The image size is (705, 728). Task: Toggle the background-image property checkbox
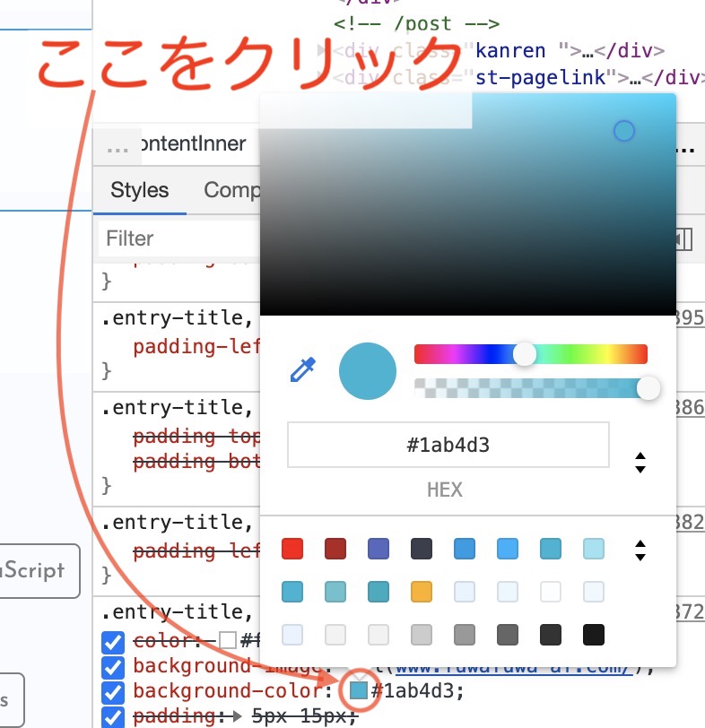113,668
